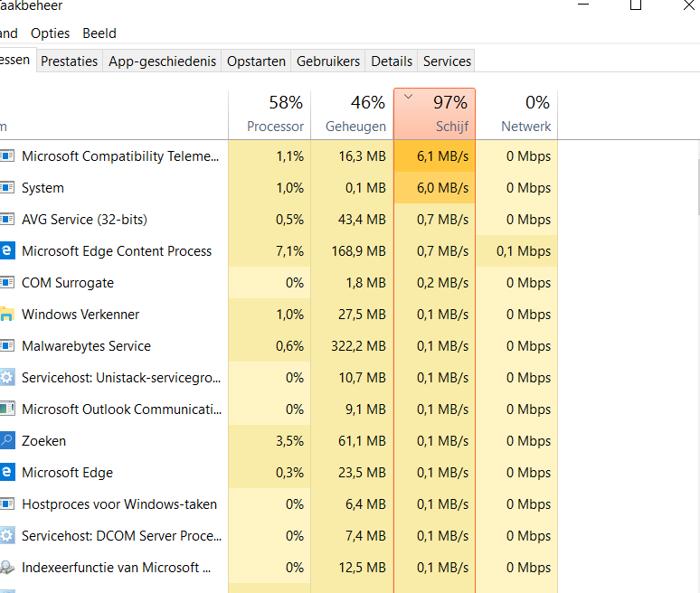This screenshot has height=593, width=700.
Task: Click the AVG Service (32-bits) icon
Action: (7, 220)
